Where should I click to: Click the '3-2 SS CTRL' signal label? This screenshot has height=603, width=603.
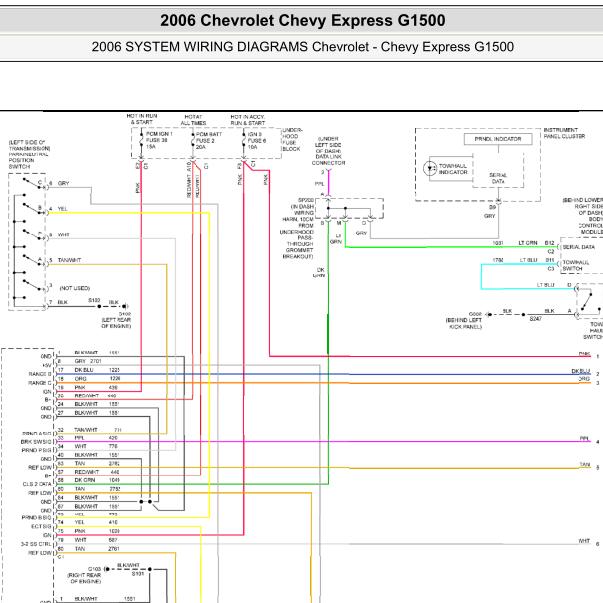tap(36, 544)
